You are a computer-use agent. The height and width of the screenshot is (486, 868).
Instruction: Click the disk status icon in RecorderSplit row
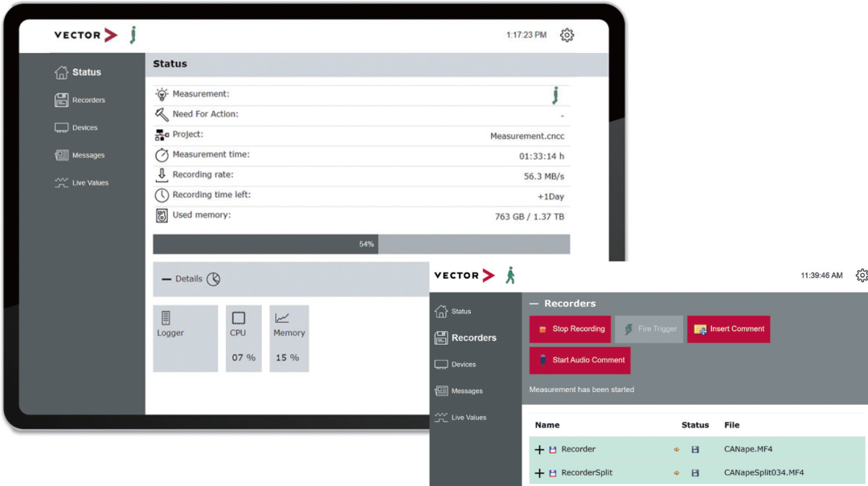(x=695, y=473)
